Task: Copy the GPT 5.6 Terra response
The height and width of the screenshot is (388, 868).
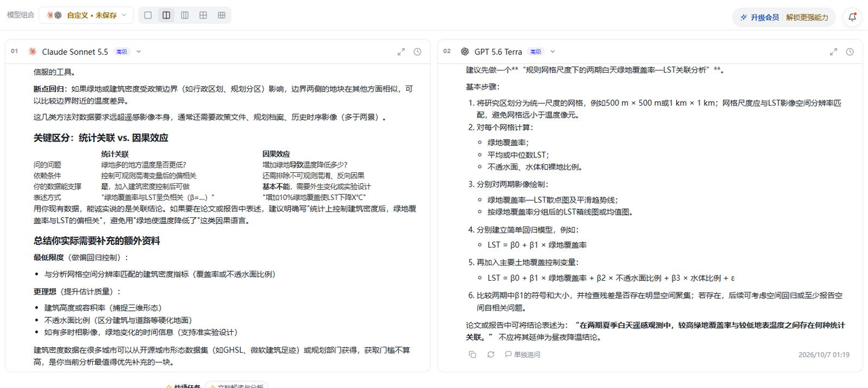Action: pos(473,354)
